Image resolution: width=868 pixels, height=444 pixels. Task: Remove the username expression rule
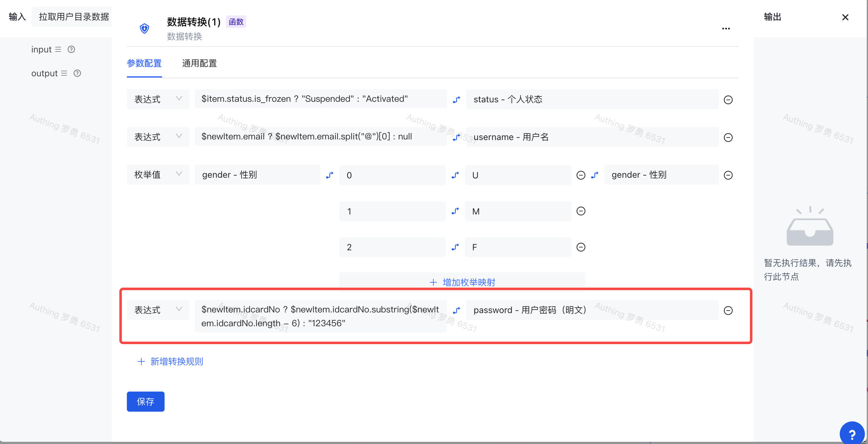pos(728,138)
